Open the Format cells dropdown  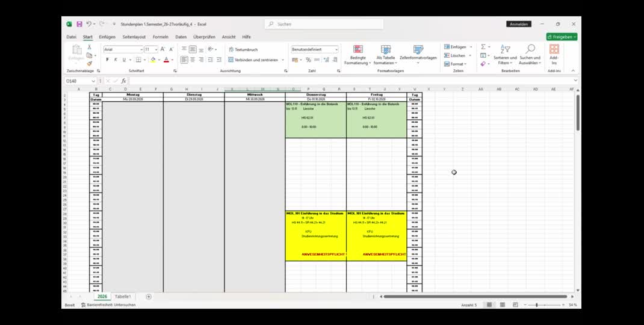point(456,64)
